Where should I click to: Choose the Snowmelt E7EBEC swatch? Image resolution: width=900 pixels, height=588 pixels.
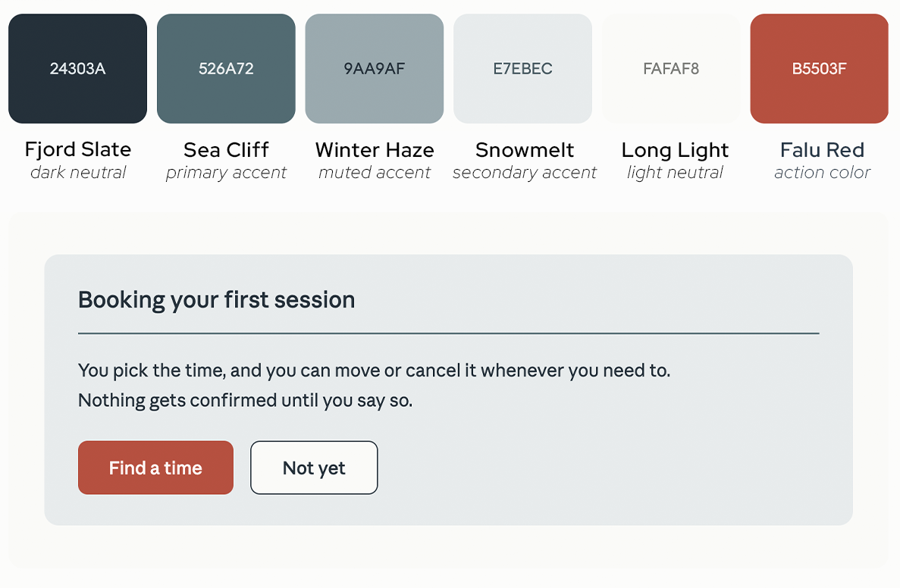tap(523, 68)
